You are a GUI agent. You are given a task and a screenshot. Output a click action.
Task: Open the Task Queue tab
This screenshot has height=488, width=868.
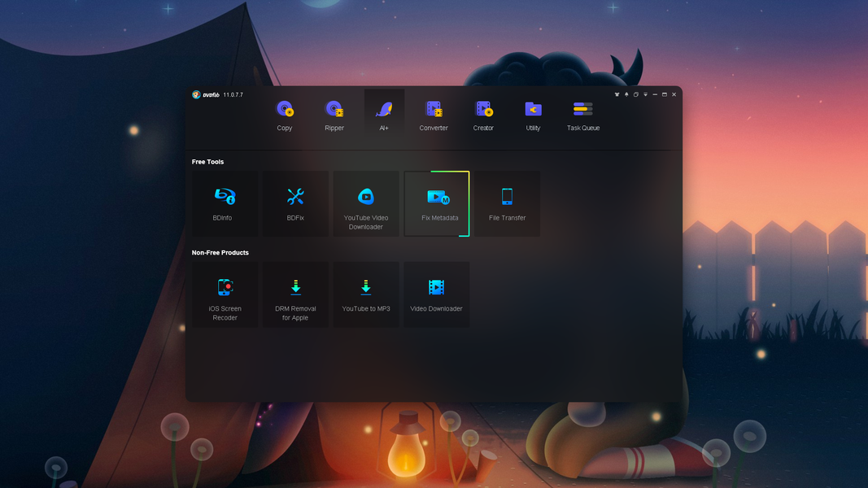583,115
